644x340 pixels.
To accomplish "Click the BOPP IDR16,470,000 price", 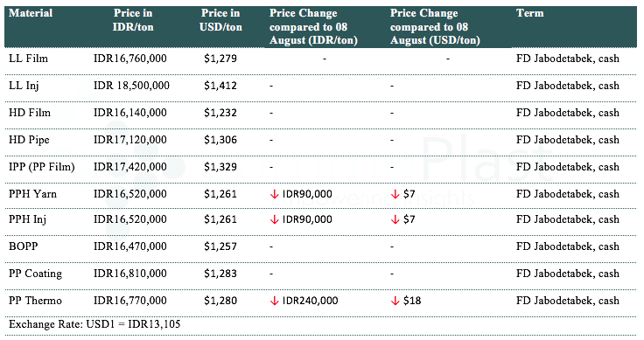I will tap(130, 246).
